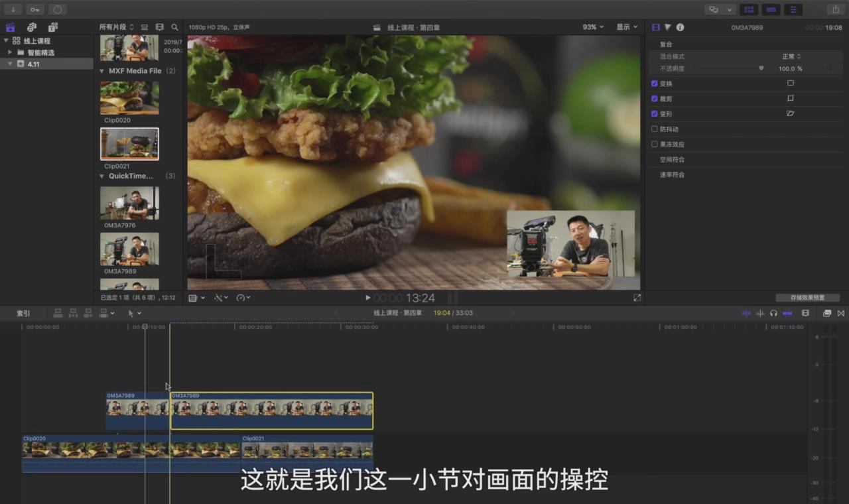Uncheck the 变形 distort checkbox
849x504 pixels.
(x=654, y=114)
